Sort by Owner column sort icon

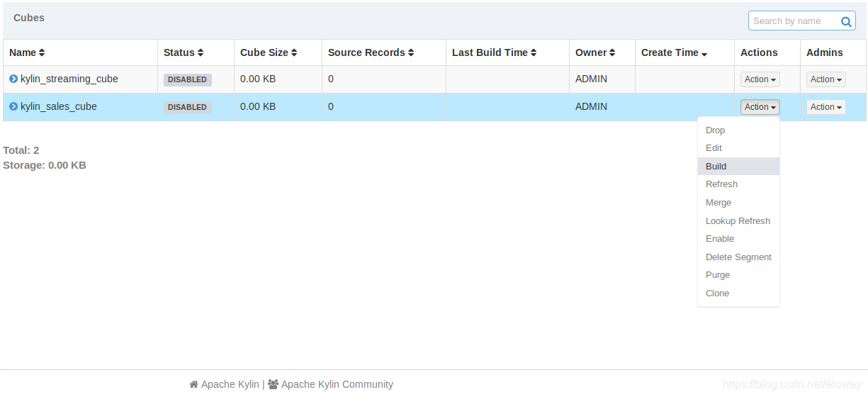[x=612, y=52]
